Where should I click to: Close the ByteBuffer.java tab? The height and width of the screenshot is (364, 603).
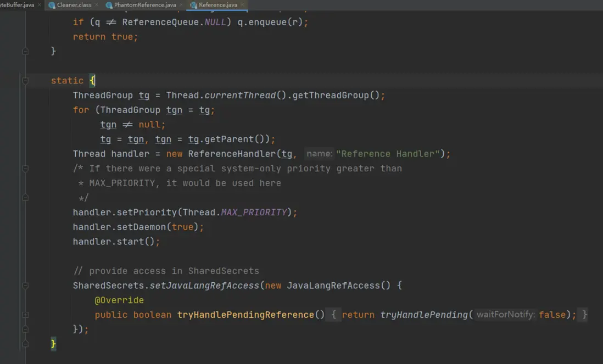[39, 5]
